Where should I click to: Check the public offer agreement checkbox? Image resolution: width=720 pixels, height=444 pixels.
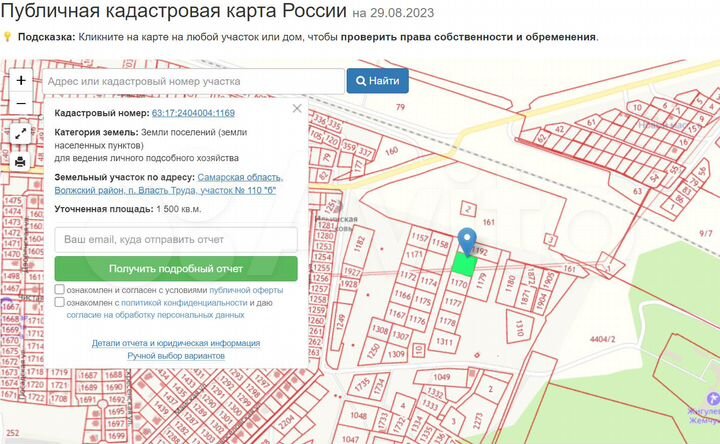pyautogui.click(x=59, y=289)
